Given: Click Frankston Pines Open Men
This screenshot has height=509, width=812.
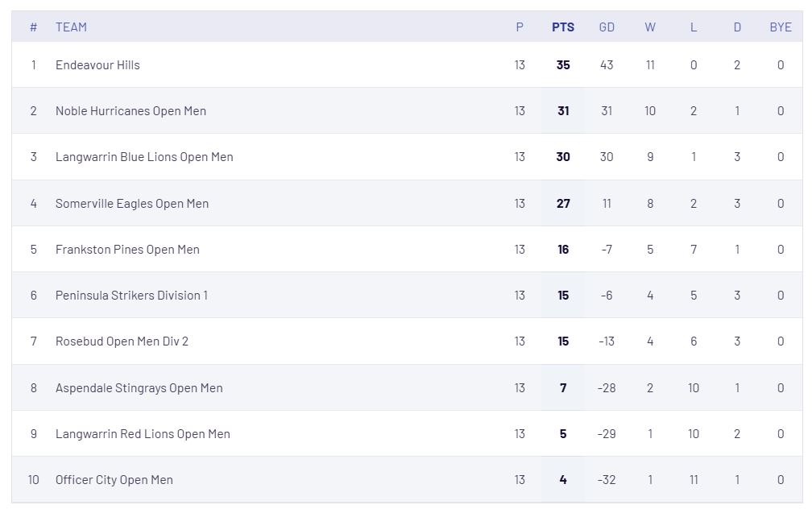Looking at the screenshot, I should tap(127, 250).
